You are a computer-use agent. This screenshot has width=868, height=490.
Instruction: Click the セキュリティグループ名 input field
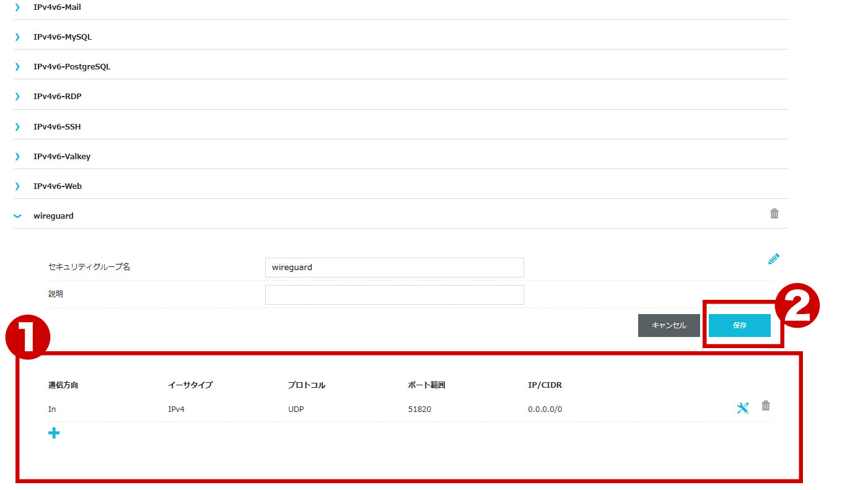pyautogui.click(x=394, y=268)
